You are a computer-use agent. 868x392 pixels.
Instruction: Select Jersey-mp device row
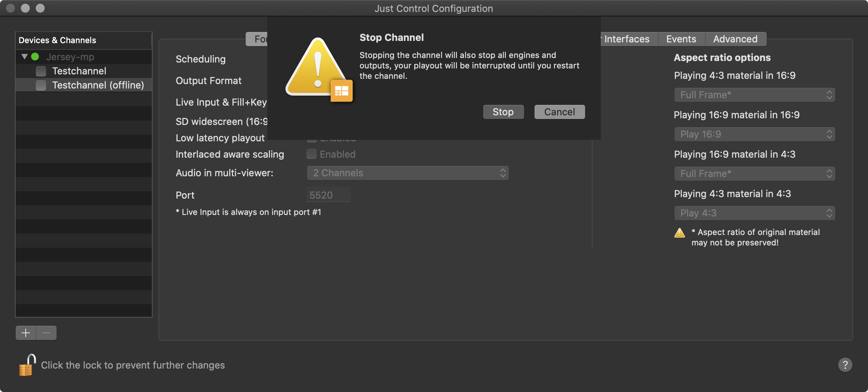tap(84, 57)
